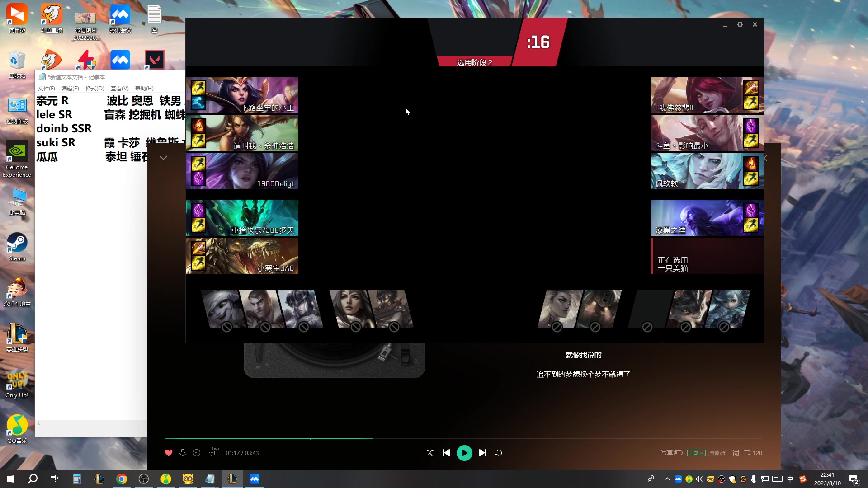Screen dimensions: 868x488
Task: Open 编辑(E) menu in Notepad
Action: (70, 89)
